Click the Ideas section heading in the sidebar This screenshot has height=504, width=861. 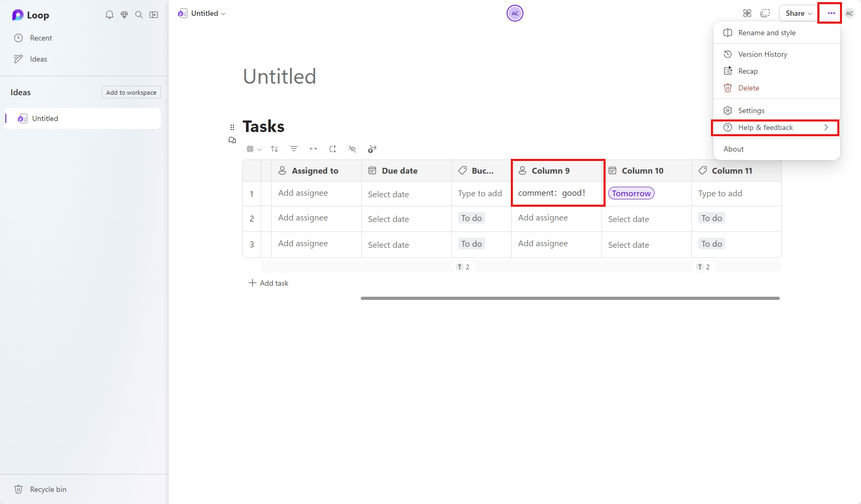click(x=21, y=93)
